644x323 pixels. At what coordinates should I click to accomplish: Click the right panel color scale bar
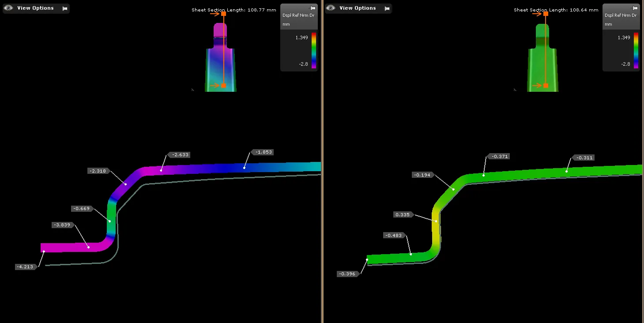(x=636, y=51)
